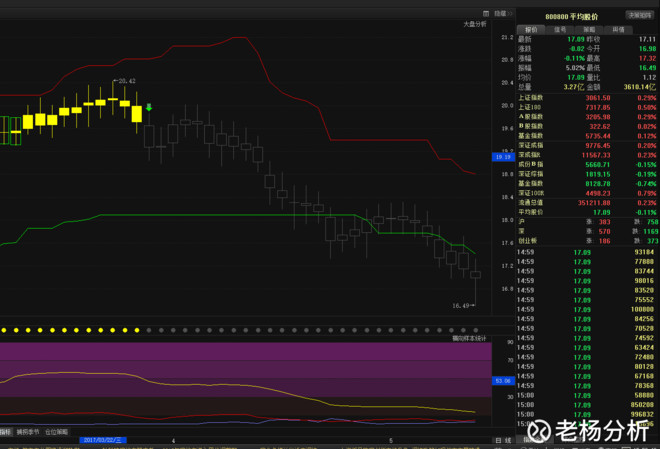This screenshot has height=449, width=660.
Task: Open the 日线 period selector
Action: pos(503,440)
